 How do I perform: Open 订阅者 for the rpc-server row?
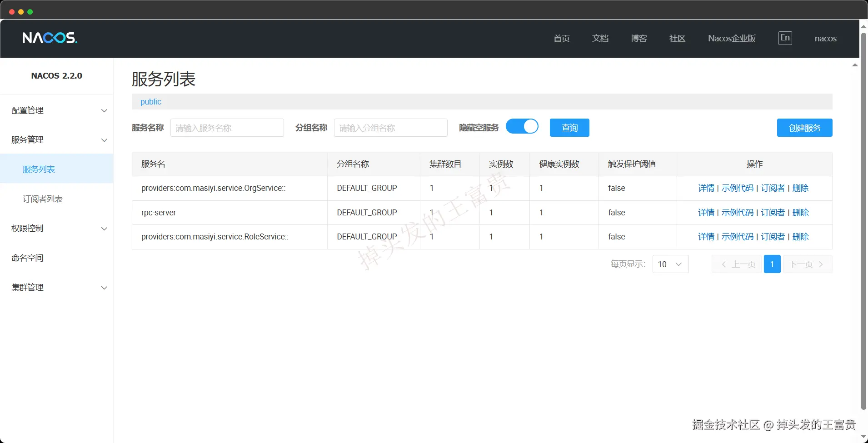[773, 213]
